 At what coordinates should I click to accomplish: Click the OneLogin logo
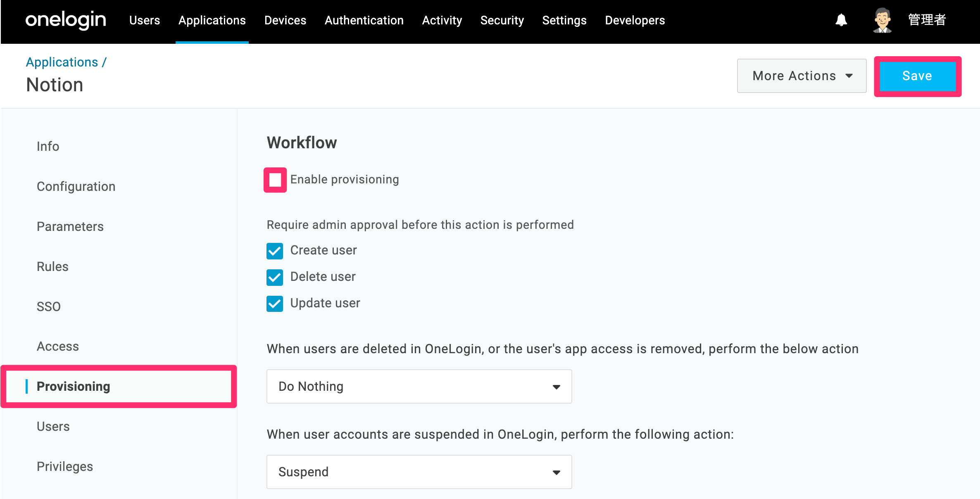(x=66, y=20)
